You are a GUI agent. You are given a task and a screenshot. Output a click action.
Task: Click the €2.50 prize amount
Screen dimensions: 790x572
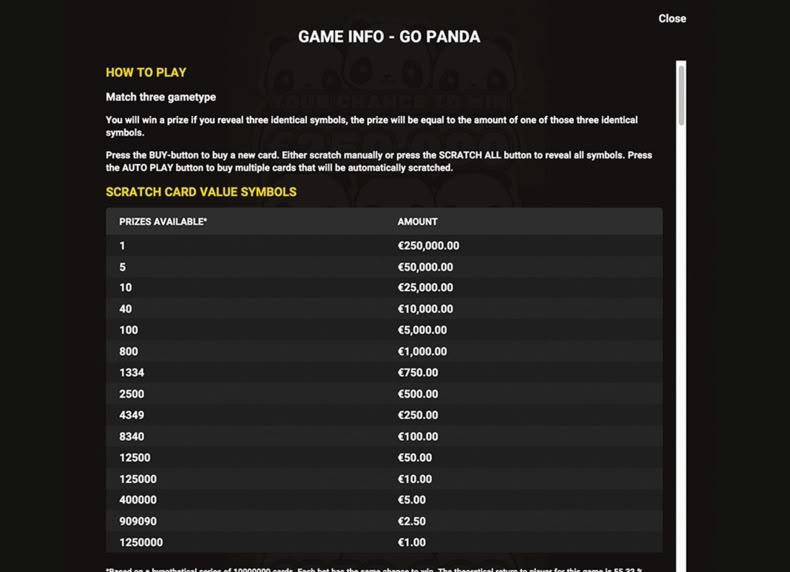[x=412, y=521]
